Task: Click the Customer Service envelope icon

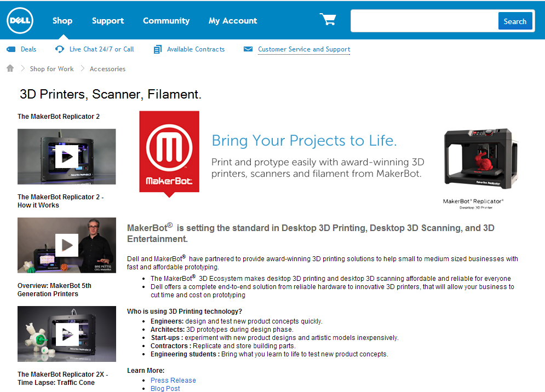Action: tap(248, 49)
